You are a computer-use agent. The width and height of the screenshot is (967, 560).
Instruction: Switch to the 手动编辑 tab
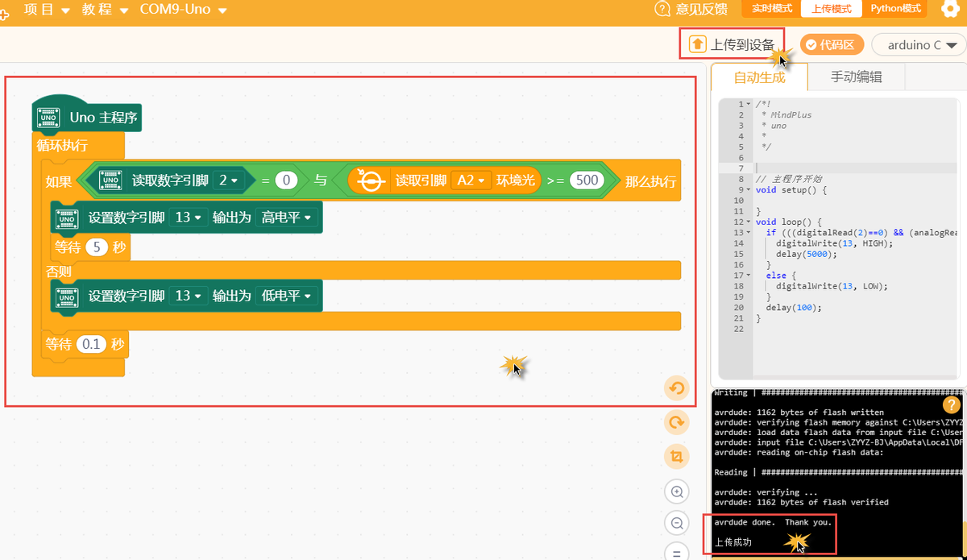856,76
